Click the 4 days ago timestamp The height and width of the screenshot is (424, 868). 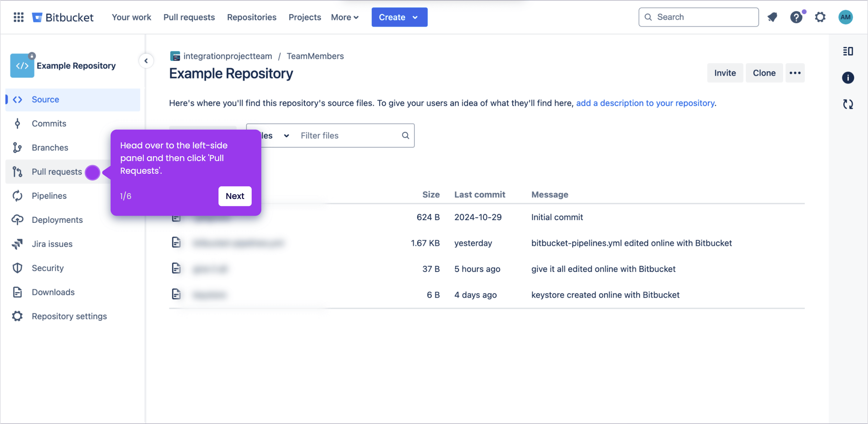coord(476,295)
